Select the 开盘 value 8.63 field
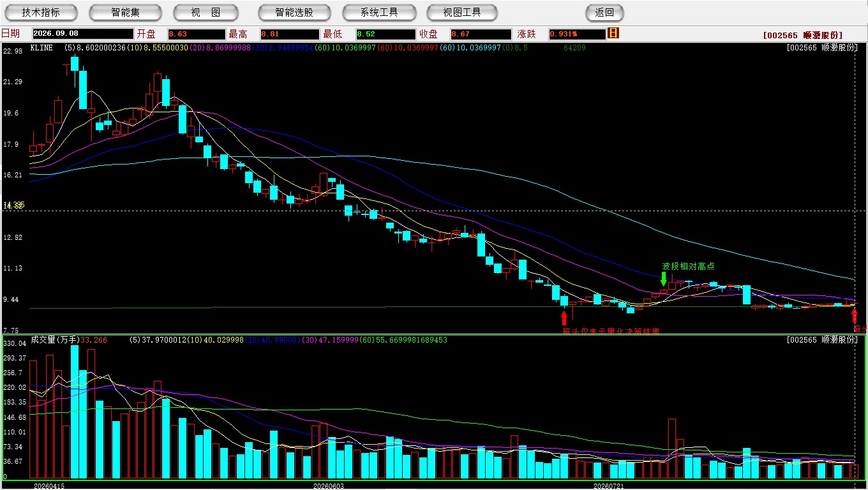 click(197, 34)
